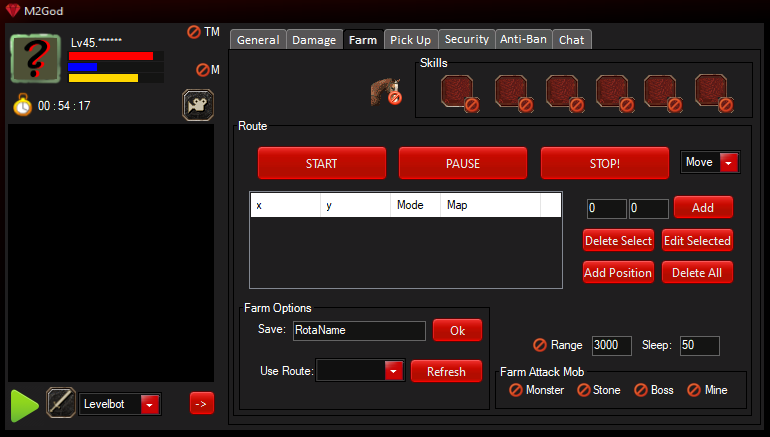Image resolution: width=770 pixels, height=437 pixels.
Task: Open the Use Route dropdown
Action: (x=393, y=371)
